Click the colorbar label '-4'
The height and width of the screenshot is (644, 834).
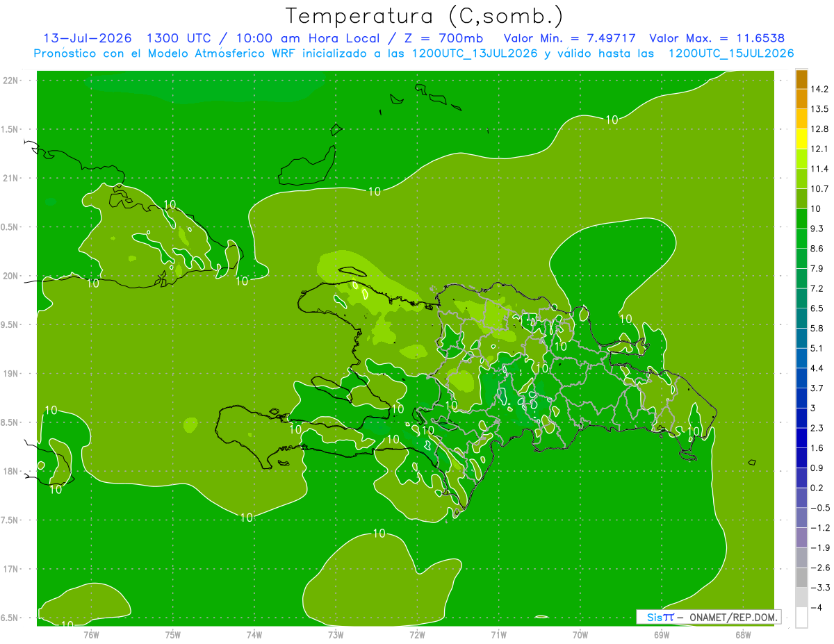click(816, 607)
